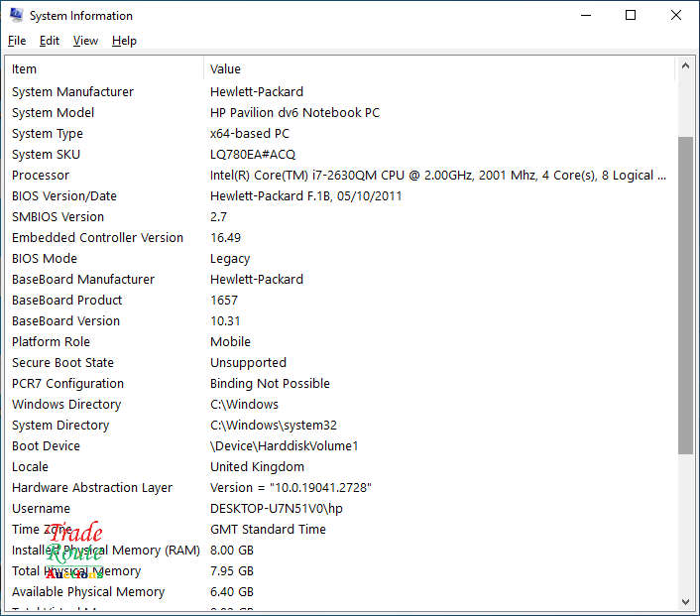Click the 'Unsupported' value
The width and height of the screenshot is (700, 616).
248,363
